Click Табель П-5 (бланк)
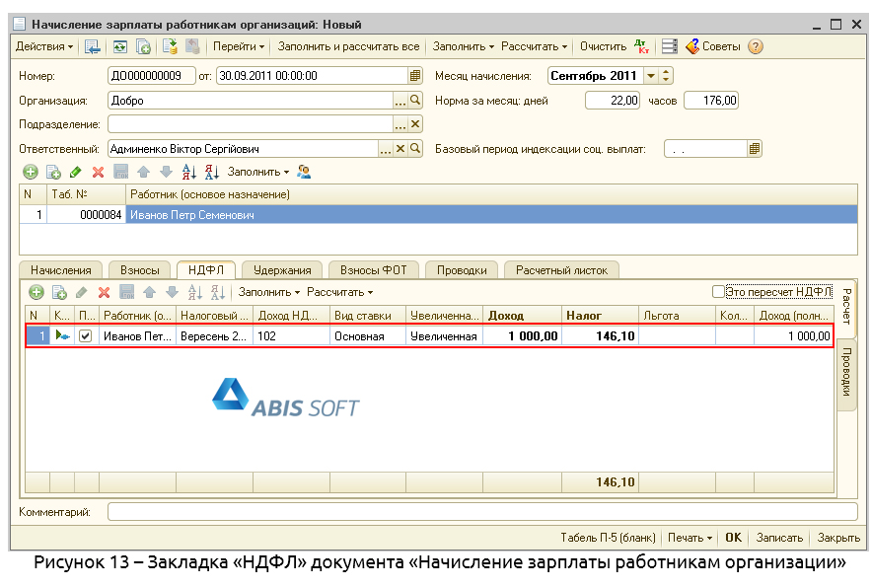The image size is (872, 588). 608,538
